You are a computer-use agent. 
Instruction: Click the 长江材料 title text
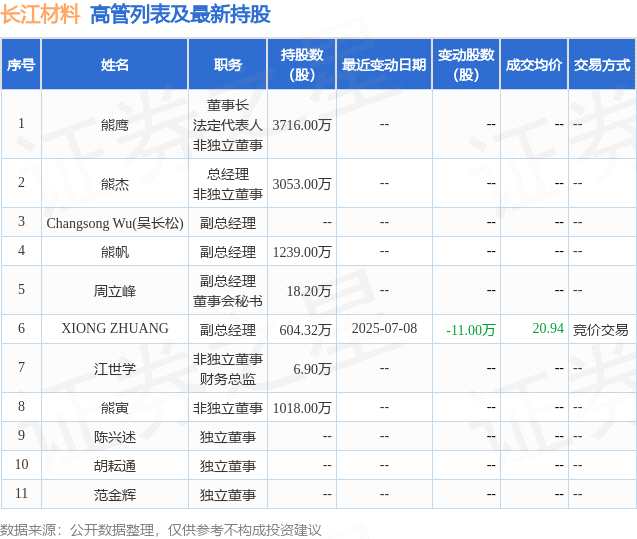(x=40, y=14)
